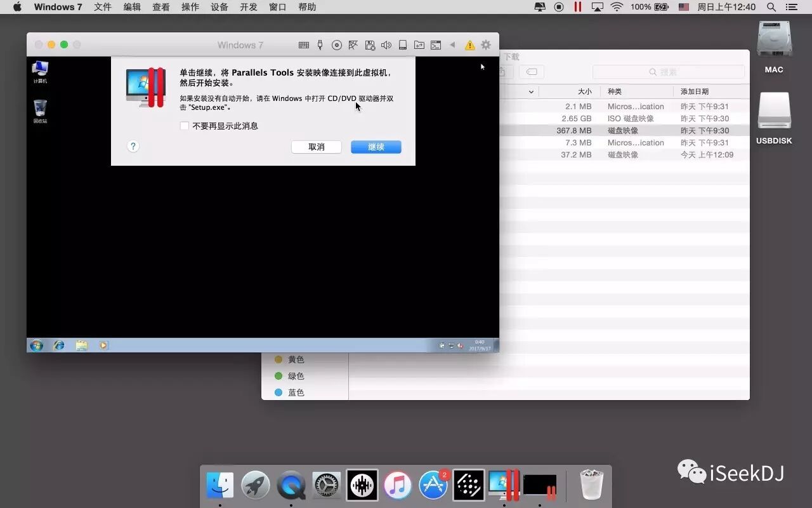Image resolution: width=812 pixels, height=508 pixels.
Task: Open the Apple menu
Action: [x=17, y=7]
